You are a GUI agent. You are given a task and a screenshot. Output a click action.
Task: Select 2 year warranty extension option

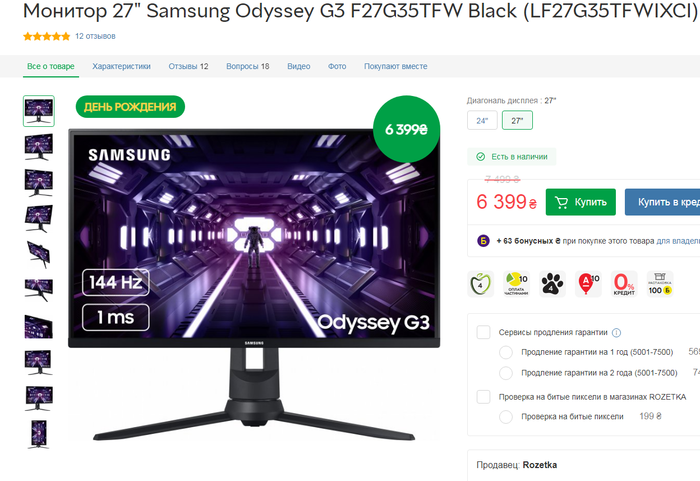(506, 373)
